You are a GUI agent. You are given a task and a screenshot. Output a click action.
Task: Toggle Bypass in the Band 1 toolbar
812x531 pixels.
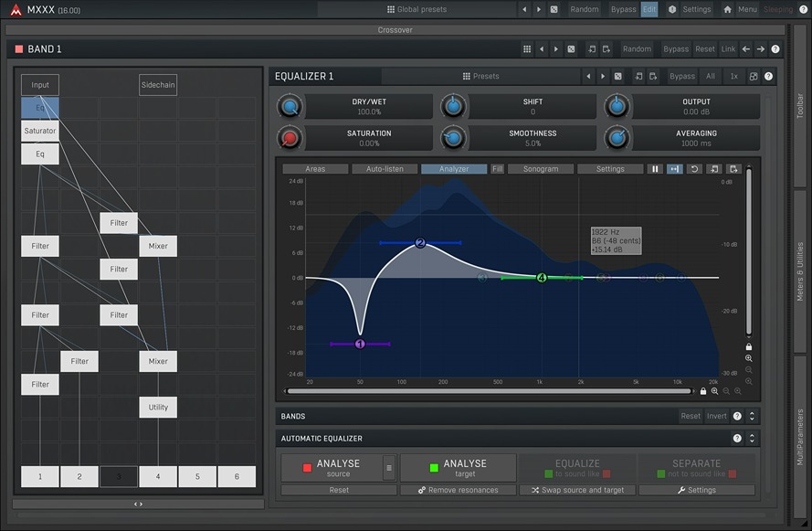tap(676, 48)
